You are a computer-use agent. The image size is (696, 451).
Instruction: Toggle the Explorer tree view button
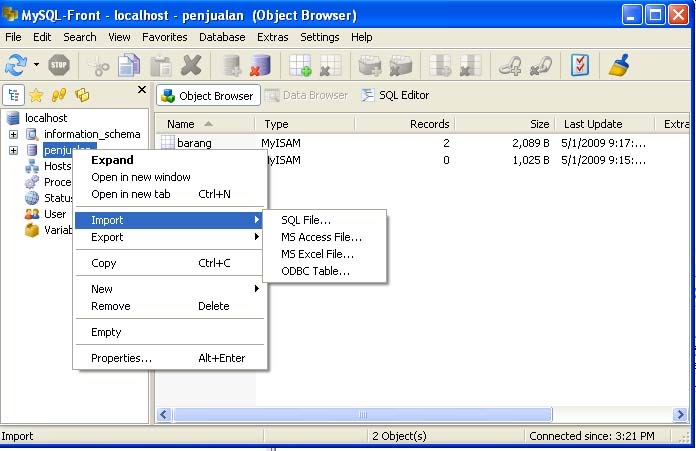coord(13,95)
